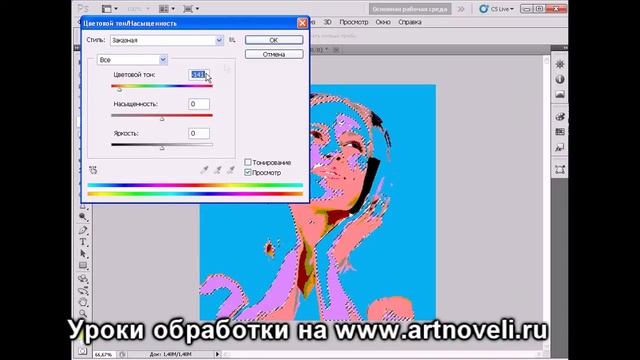Screen dimensions: 640x360
Task: Expand the right panel dock
Action: click(x=564, y=48)
